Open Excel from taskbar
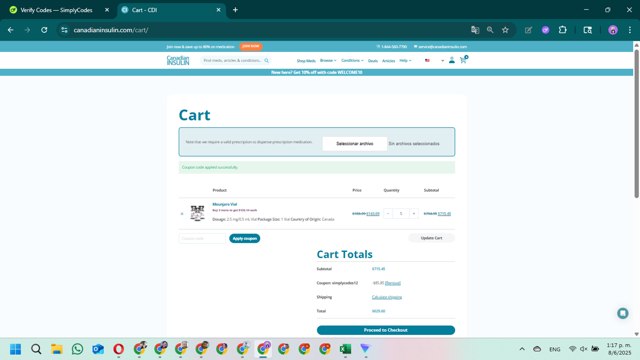The width and height of the screenshot is (640, 360). [x=345, y=349]
